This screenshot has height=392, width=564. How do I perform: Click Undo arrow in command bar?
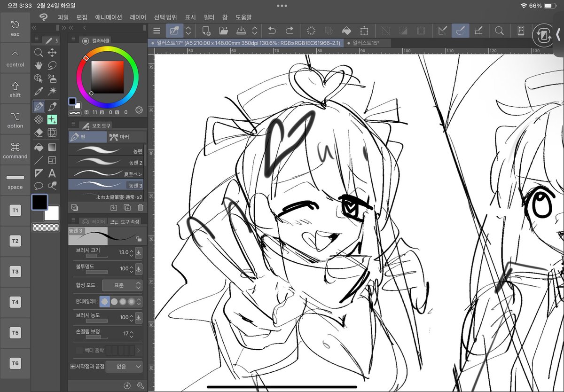(x=272, y=31)
